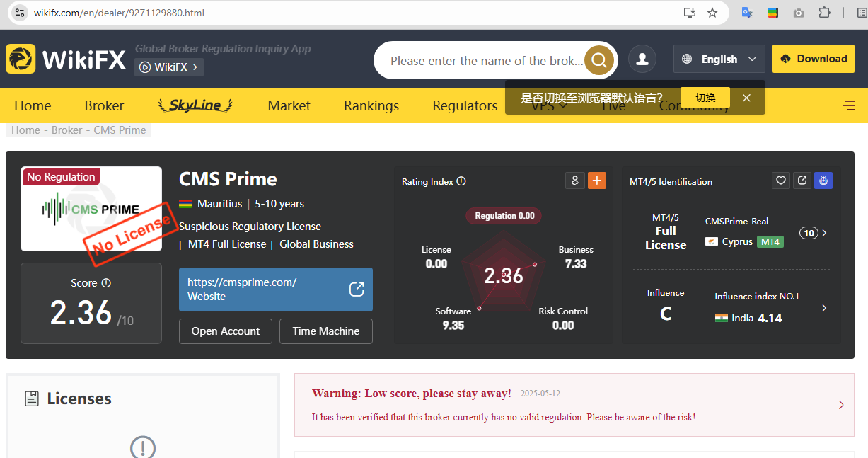The image size is (868, 458).
Task: Click the external link icon on website button
Action: point(357,289)
